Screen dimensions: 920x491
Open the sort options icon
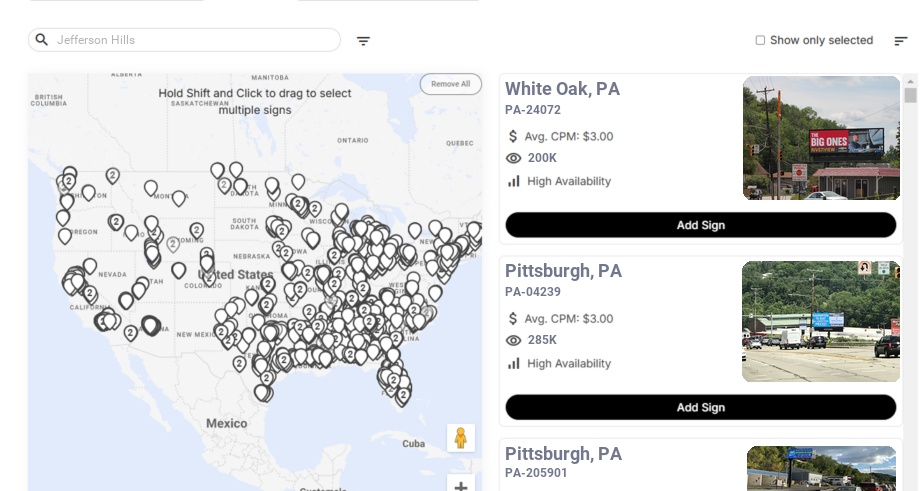(900, 41)
